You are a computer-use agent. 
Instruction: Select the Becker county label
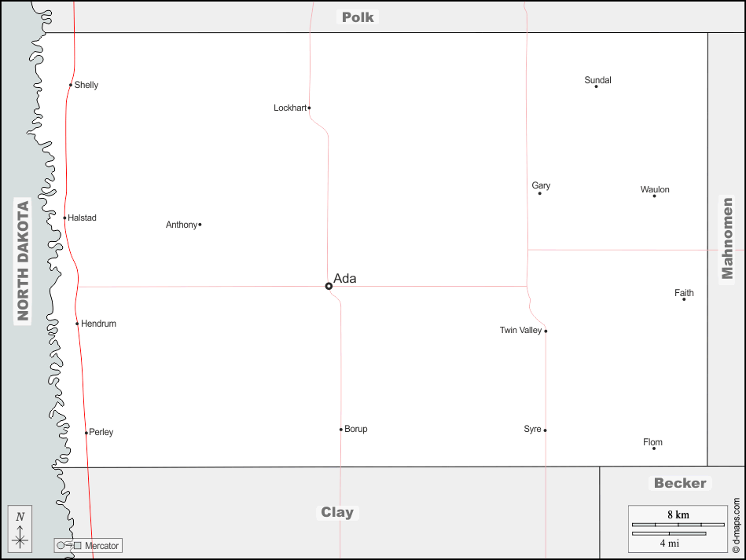pyautogui.click(x=680, y=483)
